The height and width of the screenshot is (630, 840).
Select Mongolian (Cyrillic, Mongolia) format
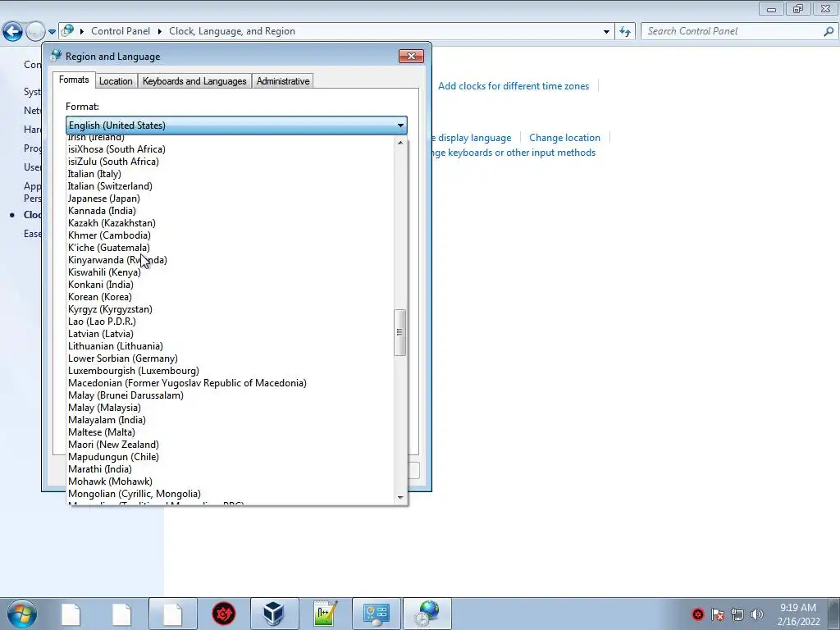(x=231, y=494)
